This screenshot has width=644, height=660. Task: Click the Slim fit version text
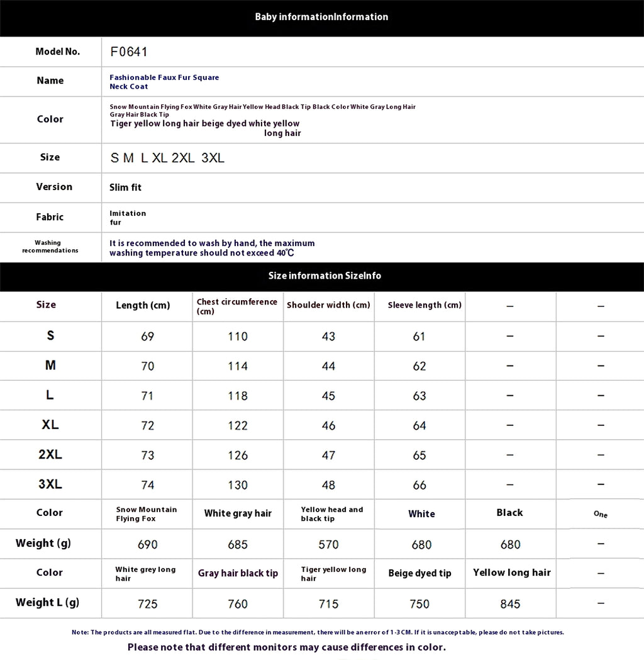(x=125, y=187)
